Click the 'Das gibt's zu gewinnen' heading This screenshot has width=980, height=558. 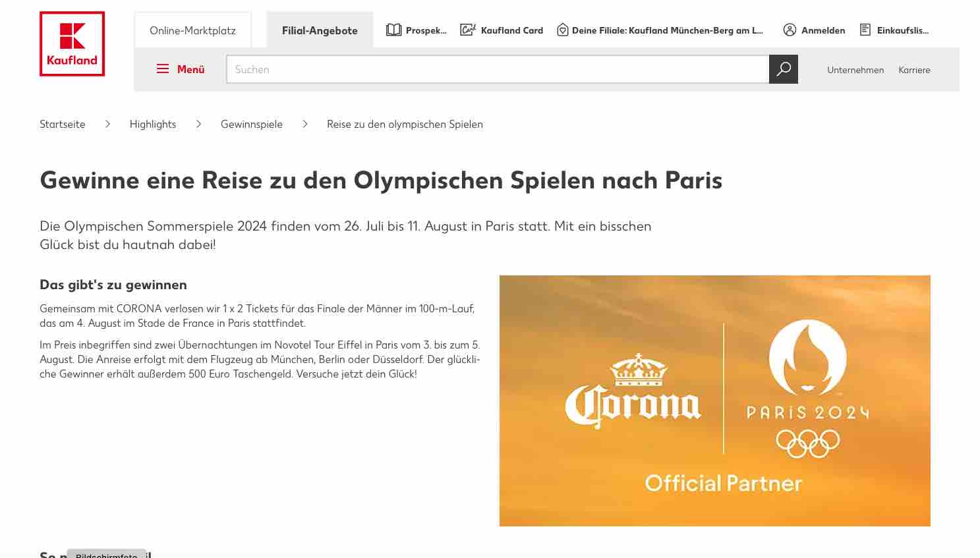[113, 285]
